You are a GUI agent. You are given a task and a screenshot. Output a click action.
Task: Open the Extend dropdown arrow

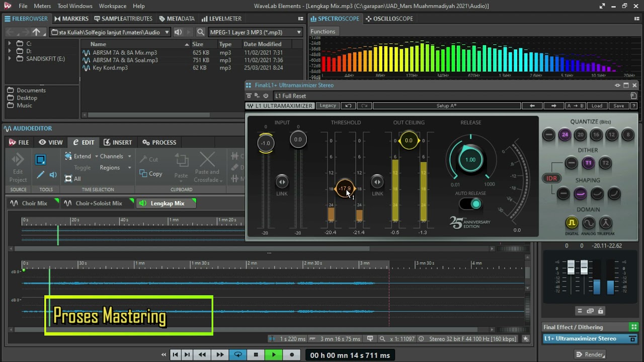click(96, 156)
